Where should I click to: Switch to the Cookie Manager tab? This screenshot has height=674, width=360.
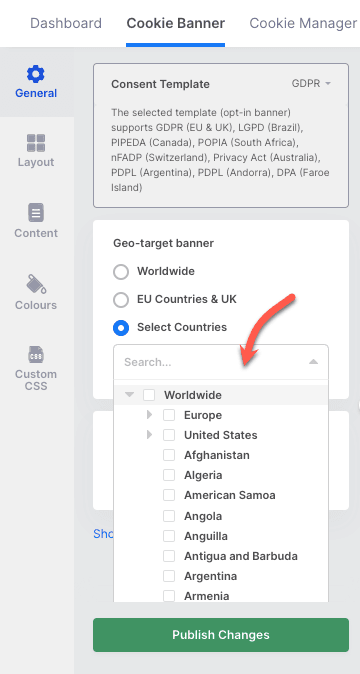pyautogui.click(x=303, y=23)
